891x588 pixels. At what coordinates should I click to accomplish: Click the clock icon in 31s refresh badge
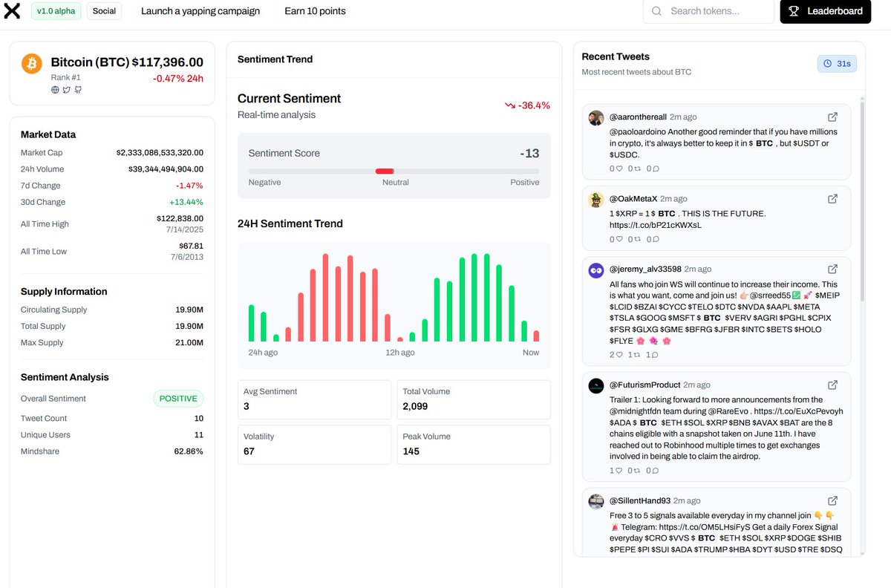828,64
